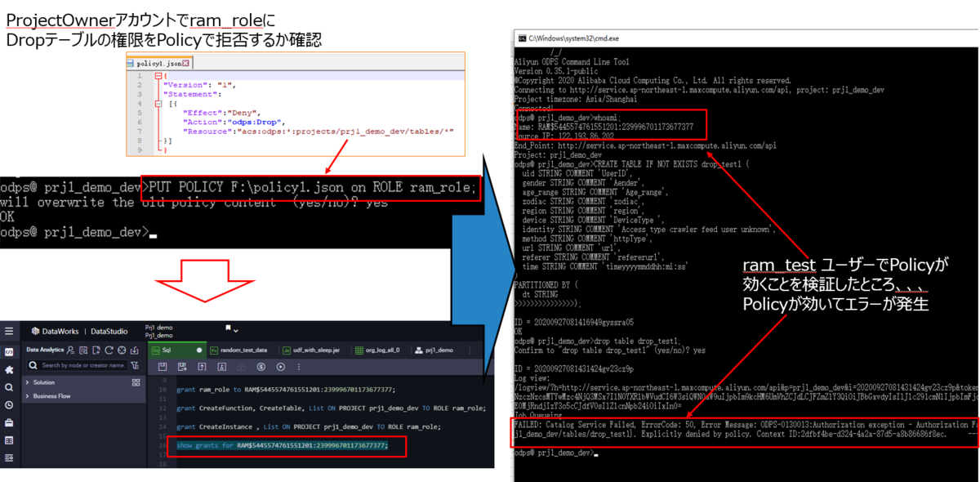Viewport: 980px width, 482px height.
Task: Switch to the udf_with_sleep.jar tab
Action: coord(314,350)
